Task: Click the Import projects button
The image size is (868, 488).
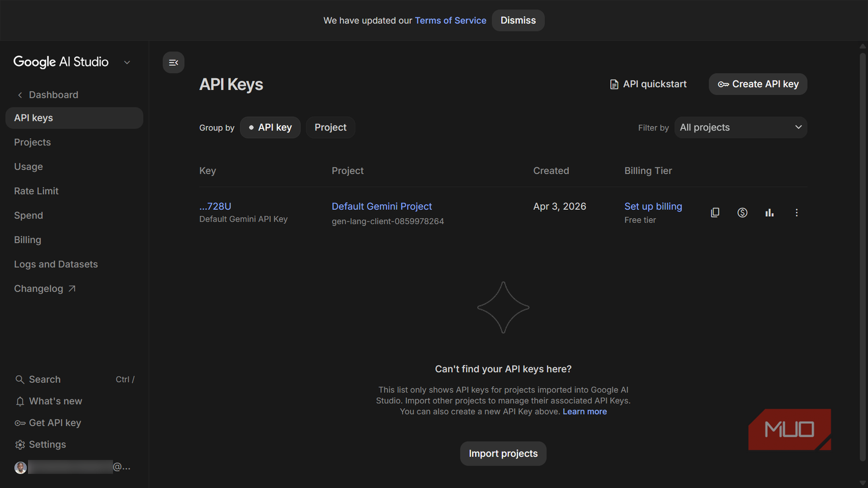Action: pos(503,454)
